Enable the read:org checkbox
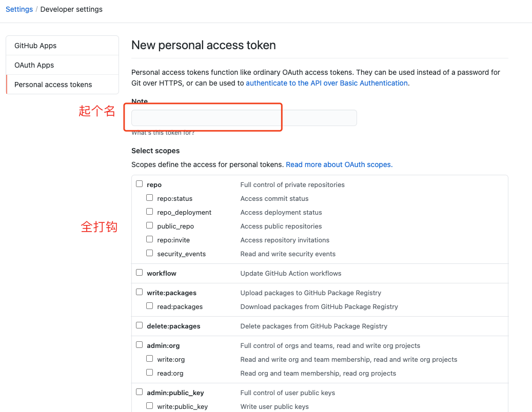Screen dimensions: 532x412 click(150, 373)
